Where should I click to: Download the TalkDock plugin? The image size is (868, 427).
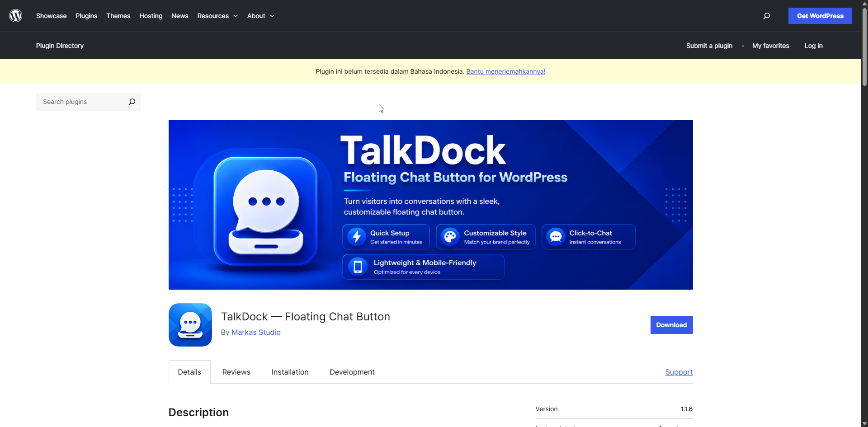(x=671, y=325)
